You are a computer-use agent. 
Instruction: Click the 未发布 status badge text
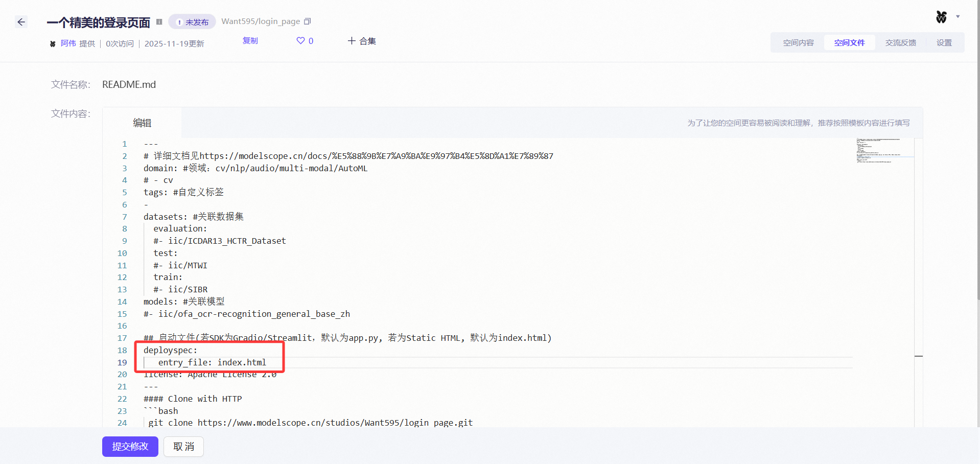coord(197,22)
